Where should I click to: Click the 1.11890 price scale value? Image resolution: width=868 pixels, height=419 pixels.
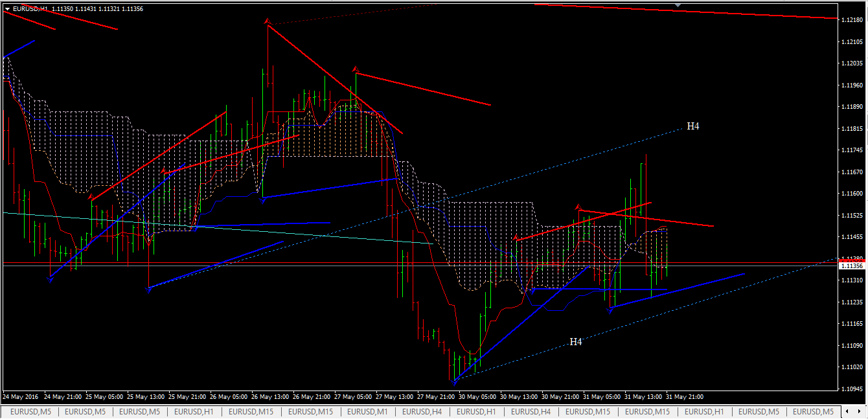[x=851, y=107]
